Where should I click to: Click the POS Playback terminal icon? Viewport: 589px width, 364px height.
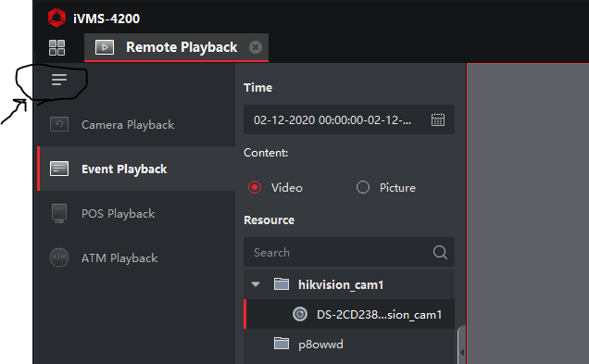59,213
